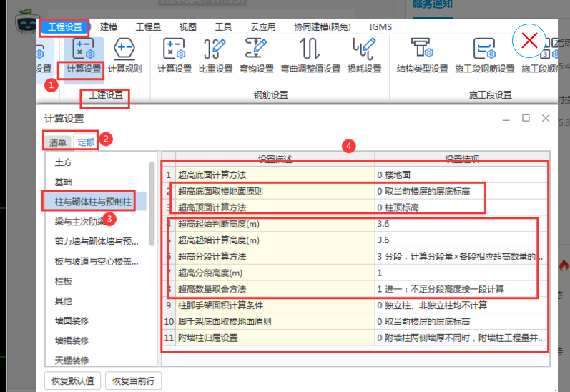Image resolution: width=570 pixels, height=392 pixels.
Task: Click 恢复当前行 button
Action: (x=134, y=381)
